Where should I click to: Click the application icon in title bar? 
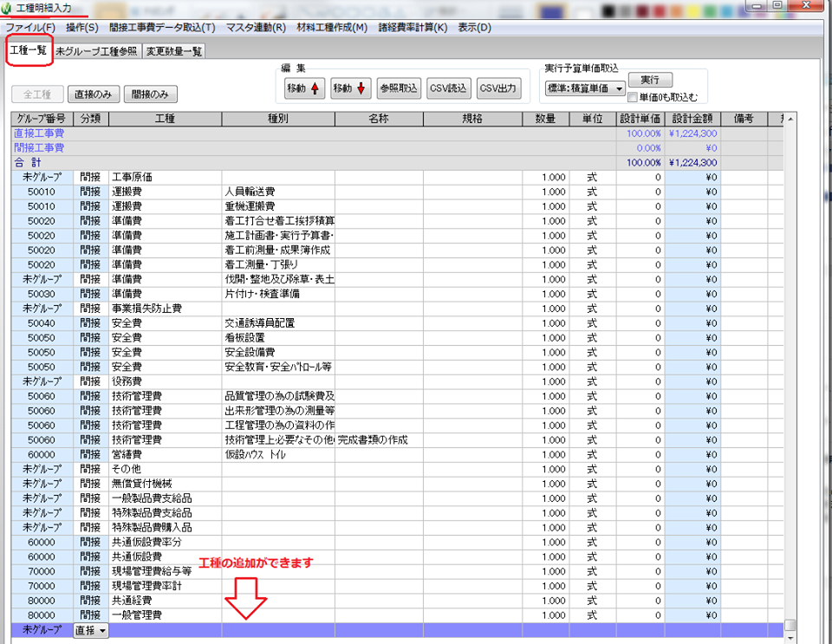(6, 8)
